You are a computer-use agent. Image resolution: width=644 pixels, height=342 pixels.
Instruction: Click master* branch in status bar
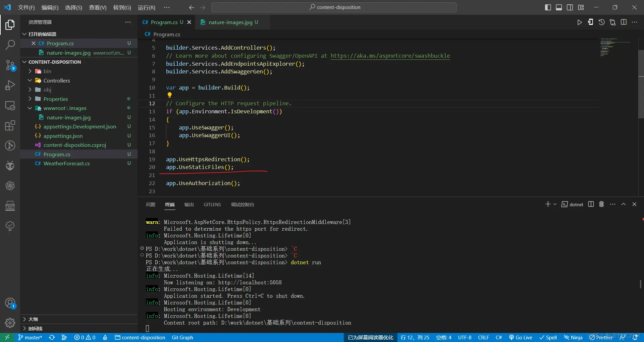coord(31,337)
